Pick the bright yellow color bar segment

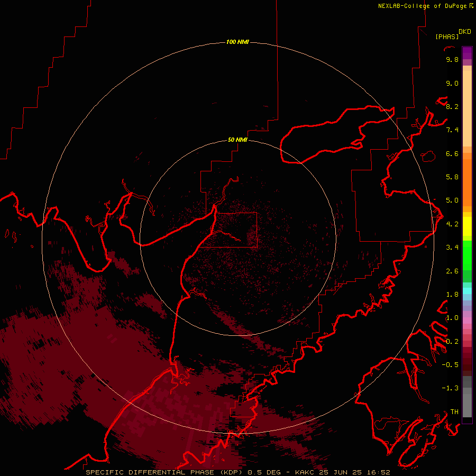467,226
